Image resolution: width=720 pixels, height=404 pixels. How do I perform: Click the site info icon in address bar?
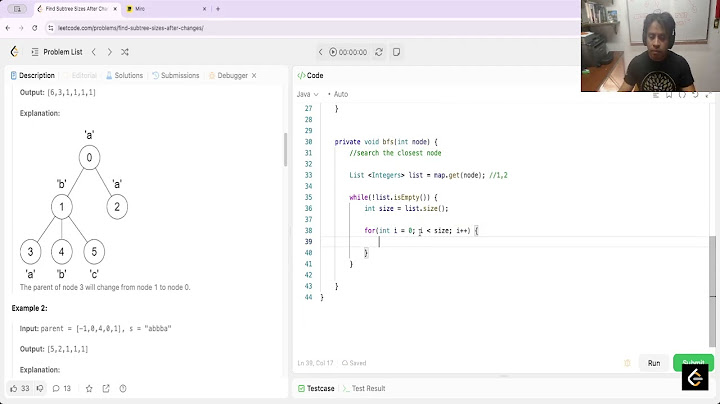click(x=51, y=28)
